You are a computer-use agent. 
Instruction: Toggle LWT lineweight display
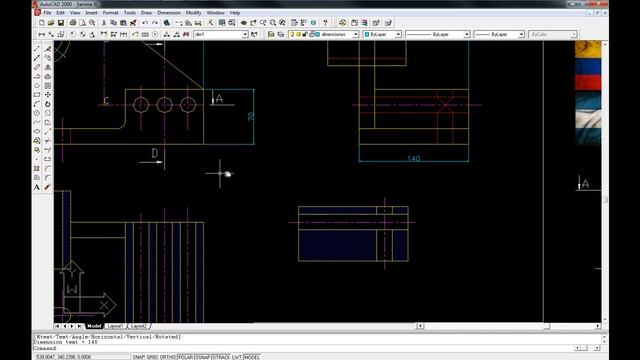pos(237,357)
